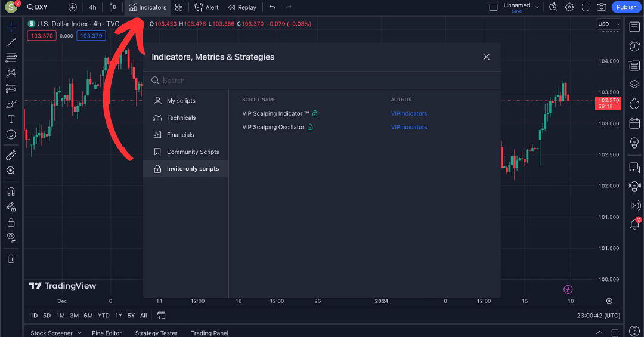Toggle magnet mode
The width and height of the screenshot is (644, 337).
click(11, 191)
